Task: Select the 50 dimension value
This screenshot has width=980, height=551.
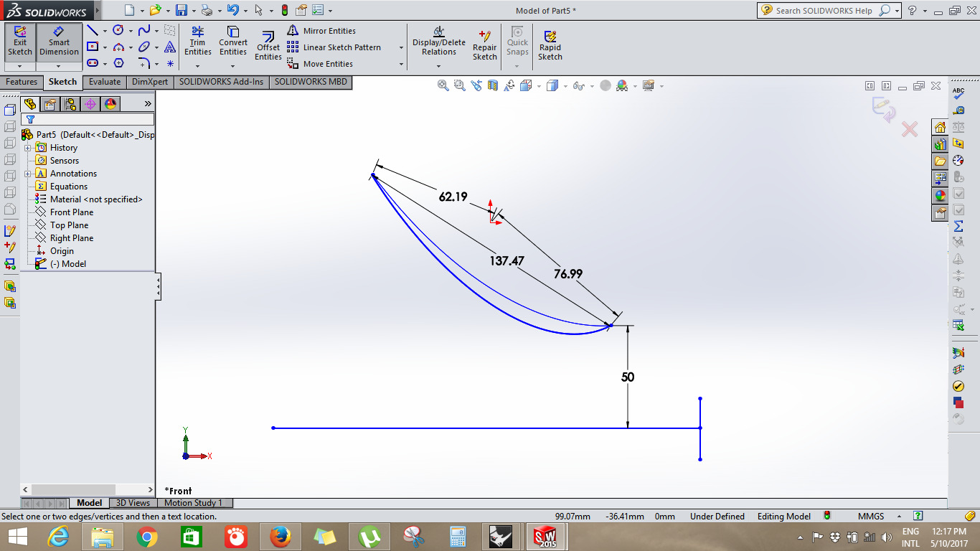Action: click(628, 377)
